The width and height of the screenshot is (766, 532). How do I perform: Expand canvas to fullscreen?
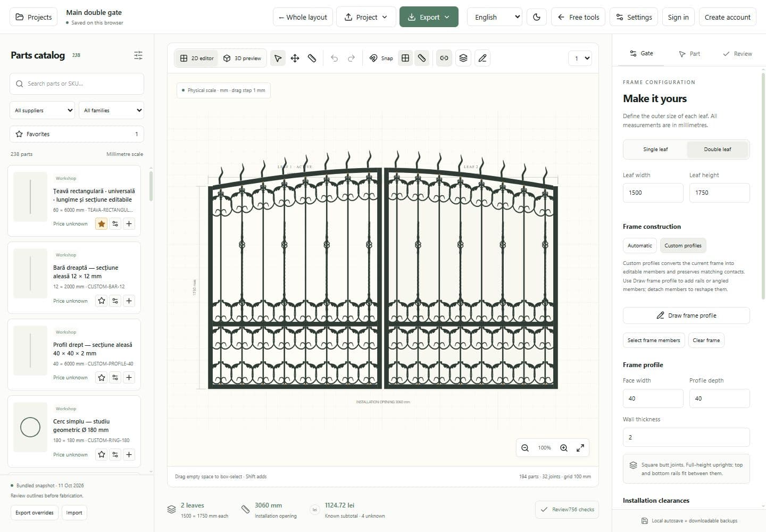(580, 448)
